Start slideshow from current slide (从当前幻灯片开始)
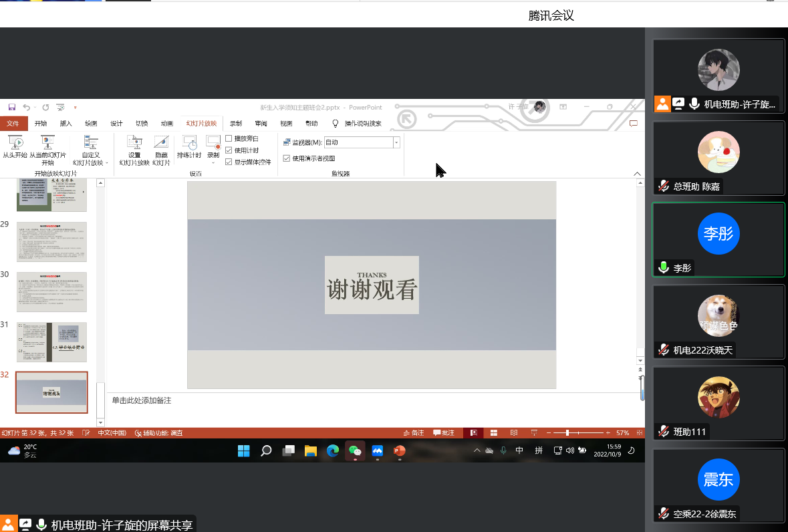This screenshot has width=788, height=532. pos(47,142)
